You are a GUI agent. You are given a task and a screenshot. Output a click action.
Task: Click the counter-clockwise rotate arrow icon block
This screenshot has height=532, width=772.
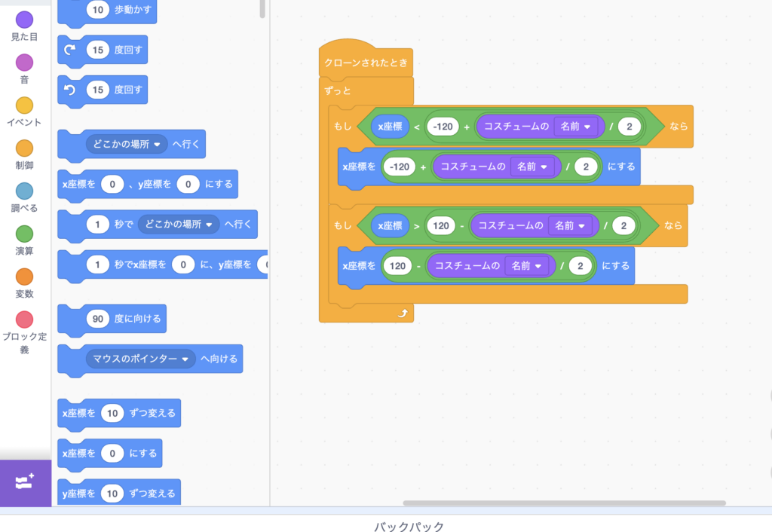pyautogui.click(x=70, y=90)
